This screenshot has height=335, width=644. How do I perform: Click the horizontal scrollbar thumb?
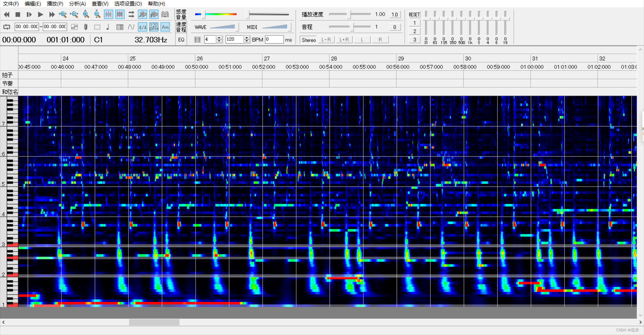click(x=154, y=322)
